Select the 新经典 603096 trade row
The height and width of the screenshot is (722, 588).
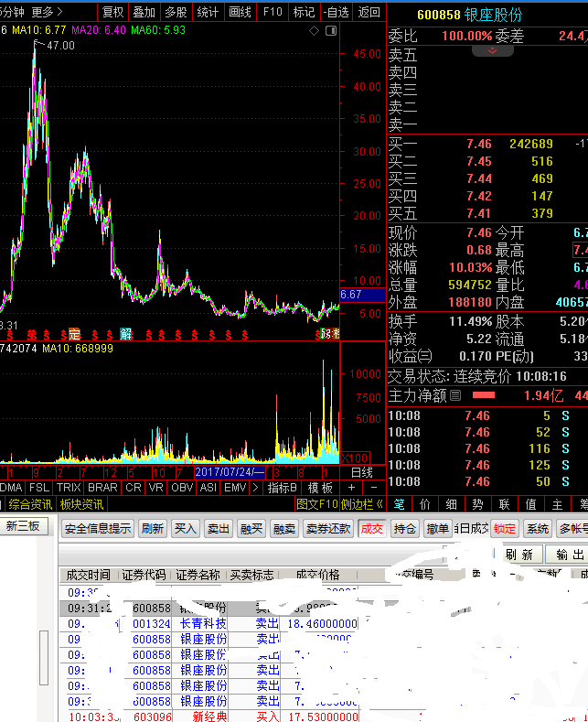point(324,717)
